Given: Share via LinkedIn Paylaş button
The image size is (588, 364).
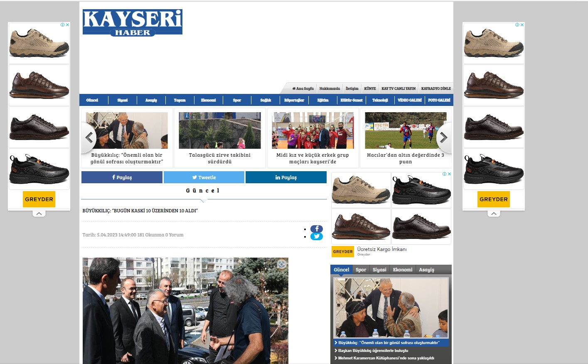Looking at the screenshot, I should 286,177.
